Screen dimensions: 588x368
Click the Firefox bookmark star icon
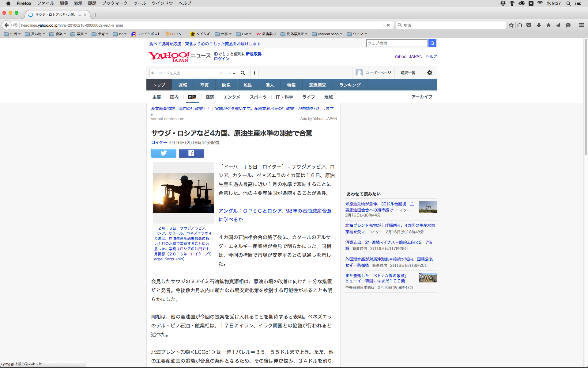point(511,25)
